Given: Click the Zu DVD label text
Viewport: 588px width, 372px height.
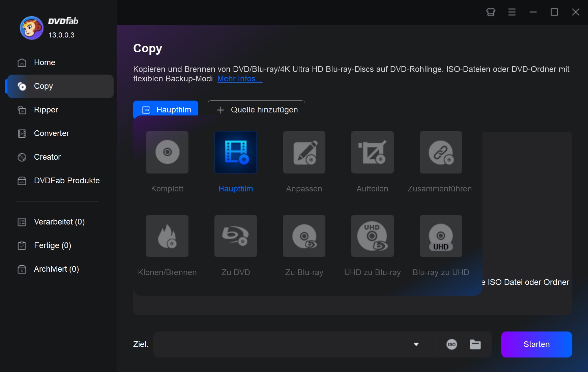Looking at the screenshot, I should (236, 272).
